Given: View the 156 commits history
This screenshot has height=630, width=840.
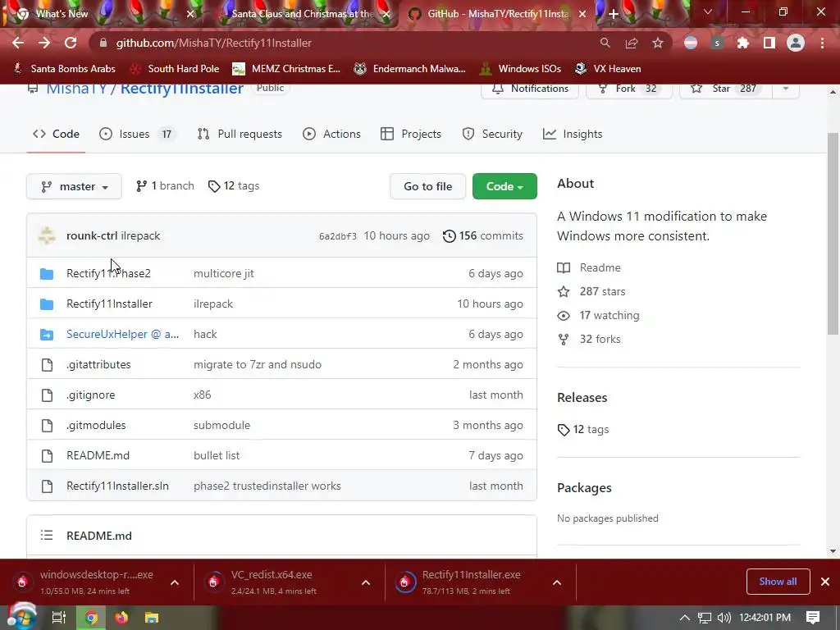Looking at the screenshot, I should coord(483,235).
